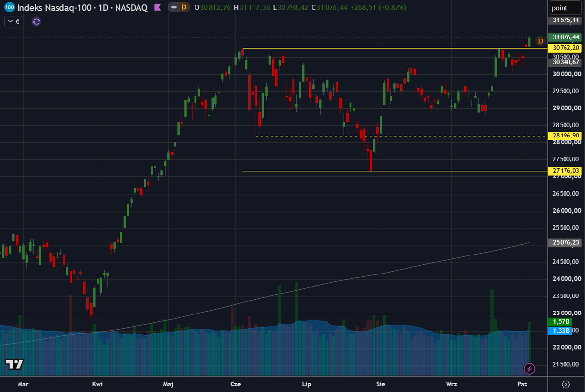Viewport: 585px width, 392px height.
Task: Click the 'Mar' label on time axis
Action: pyautogui.click(x=23, y=384)
